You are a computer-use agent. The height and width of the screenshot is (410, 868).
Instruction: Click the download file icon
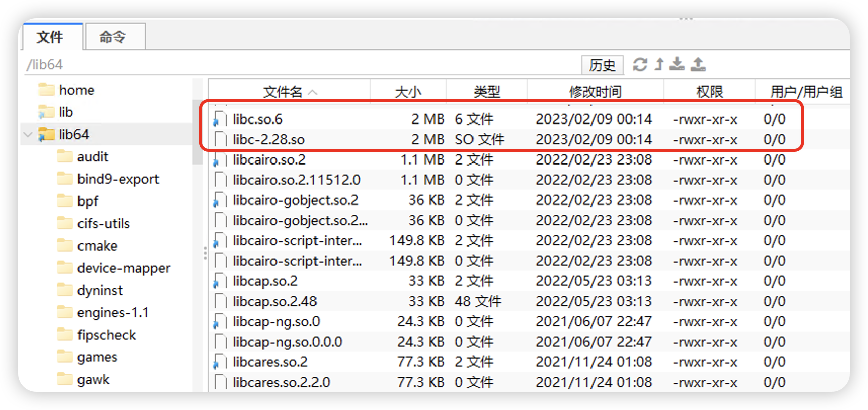click(x=677, y=64)
